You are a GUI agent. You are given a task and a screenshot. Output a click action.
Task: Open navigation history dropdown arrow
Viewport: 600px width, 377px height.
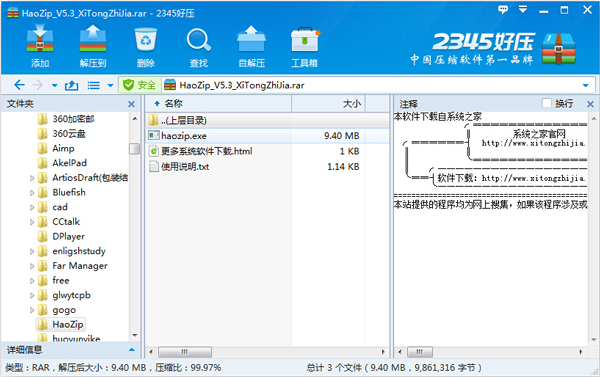coord(54,85)
